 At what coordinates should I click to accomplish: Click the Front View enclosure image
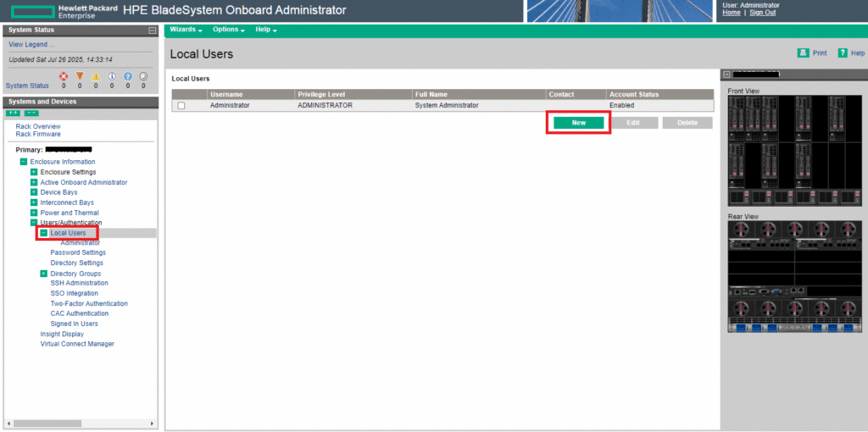[795, 151]
